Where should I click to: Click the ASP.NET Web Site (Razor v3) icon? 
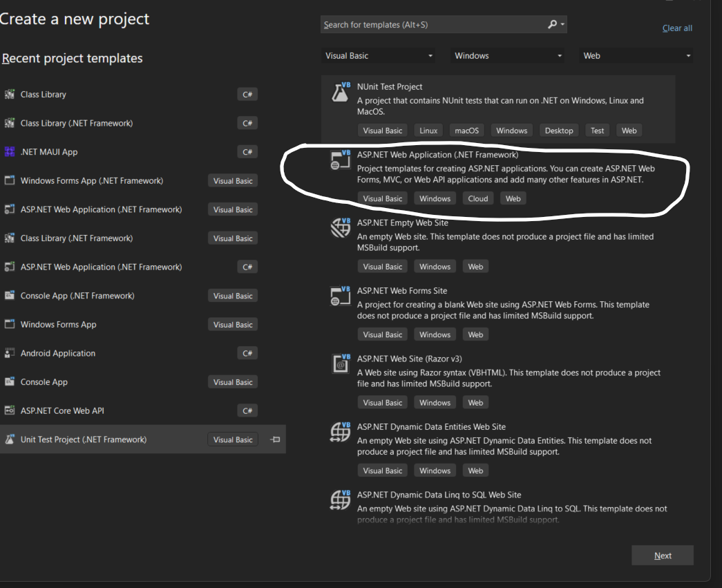click(x=341, y=363)
